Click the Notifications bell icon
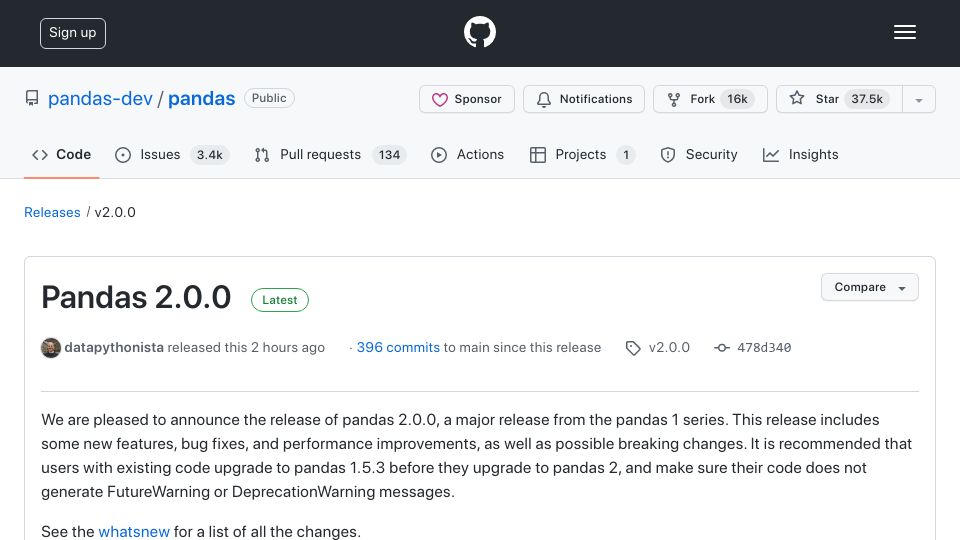The image size is (960, 540). pos(544,100)
